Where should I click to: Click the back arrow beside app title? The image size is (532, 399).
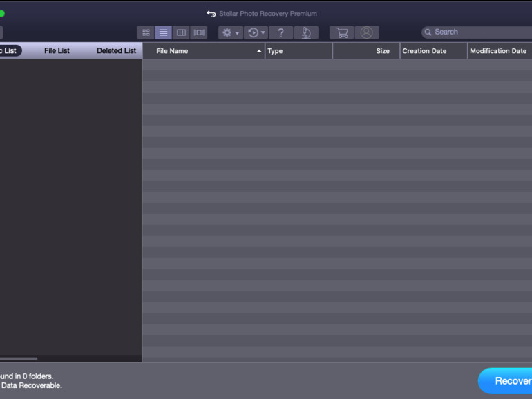211,14
